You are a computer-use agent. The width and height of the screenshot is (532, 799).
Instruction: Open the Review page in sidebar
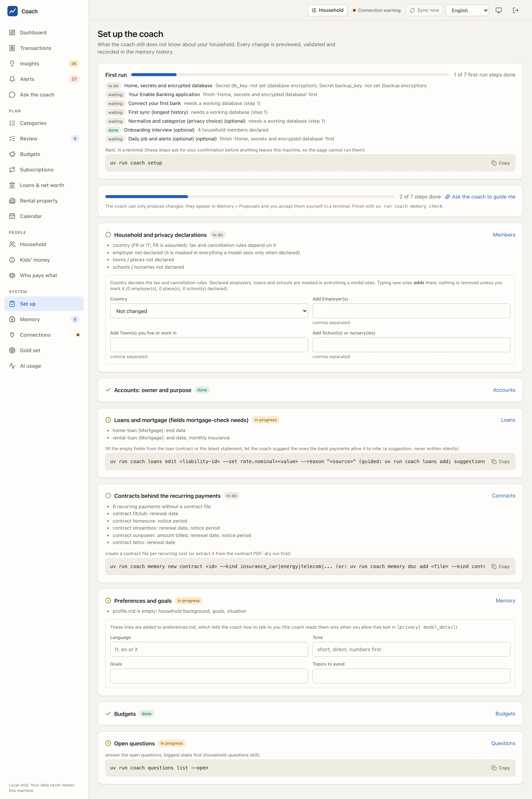44,138
